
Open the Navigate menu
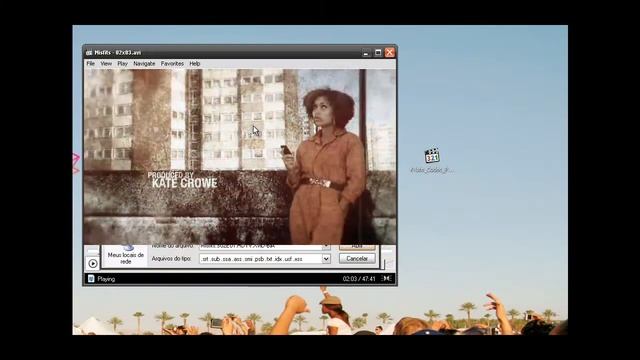click(144, 64)
